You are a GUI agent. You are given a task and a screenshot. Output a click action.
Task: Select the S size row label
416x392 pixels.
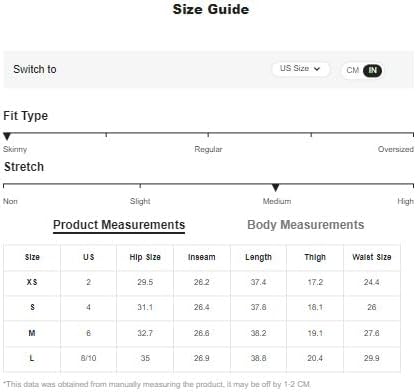point(32,307)
